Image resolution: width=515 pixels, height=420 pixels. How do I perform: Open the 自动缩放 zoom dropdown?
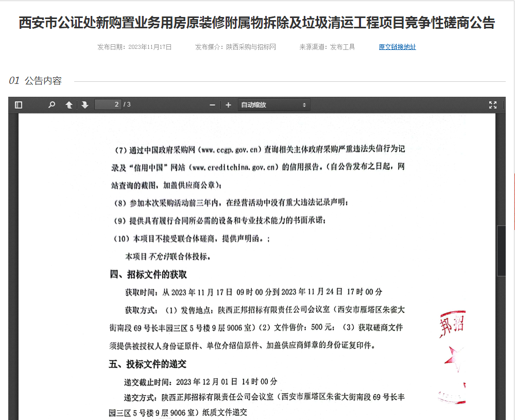[274, 105]
